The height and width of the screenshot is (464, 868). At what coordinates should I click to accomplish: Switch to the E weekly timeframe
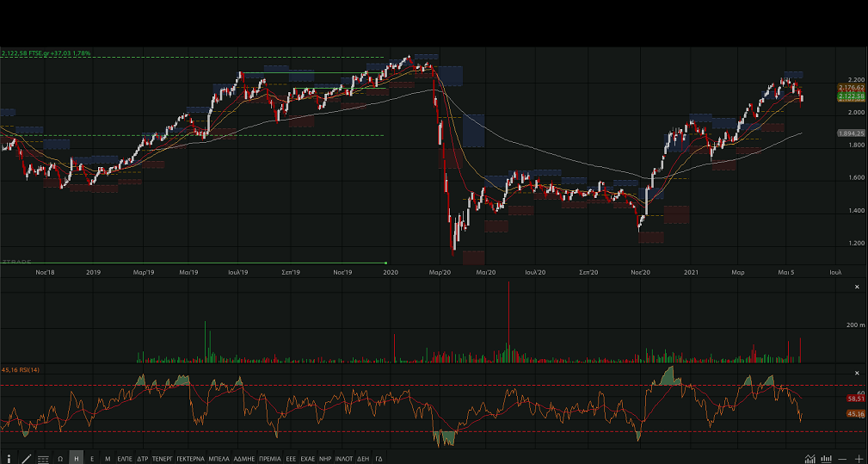(92, 459)
